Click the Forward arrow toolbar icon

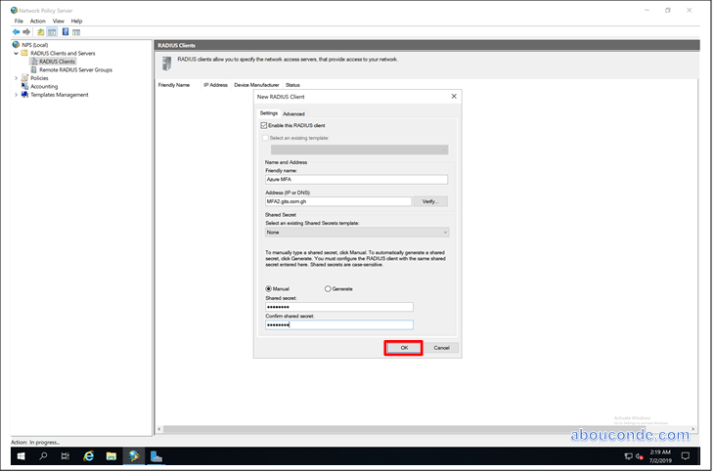pyautogui.click(x=28, y=32)
